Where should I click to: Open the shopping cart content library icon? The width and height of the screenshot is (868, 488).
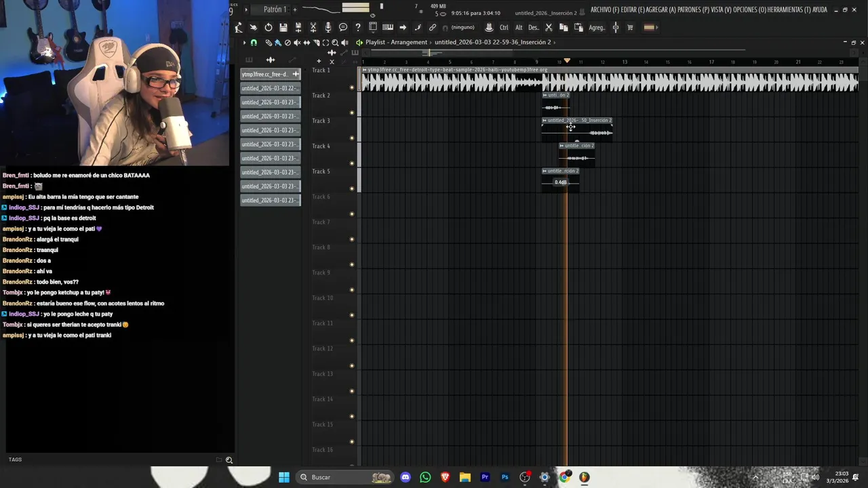[630, 27]
